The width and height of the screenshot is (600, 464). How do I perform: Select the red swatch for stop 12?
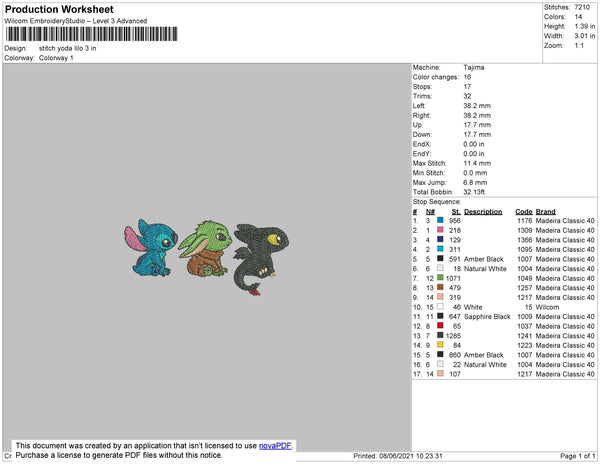440,326
